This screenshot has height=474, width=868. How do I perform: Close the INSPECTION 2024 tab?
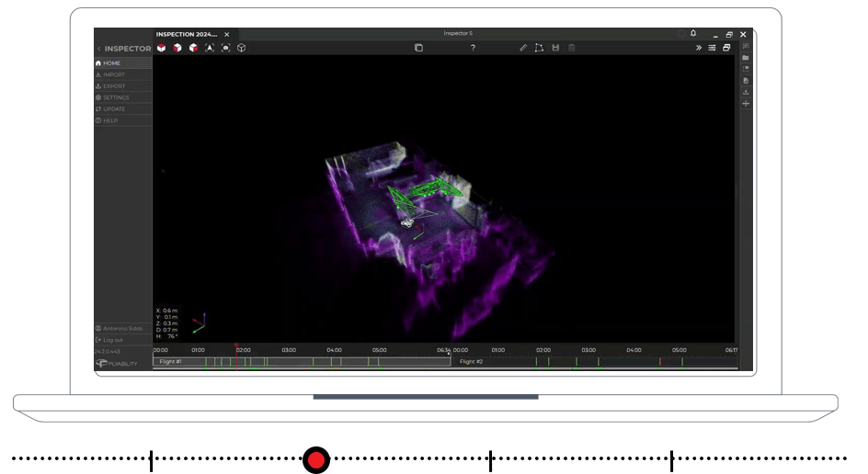coord(227,34)
